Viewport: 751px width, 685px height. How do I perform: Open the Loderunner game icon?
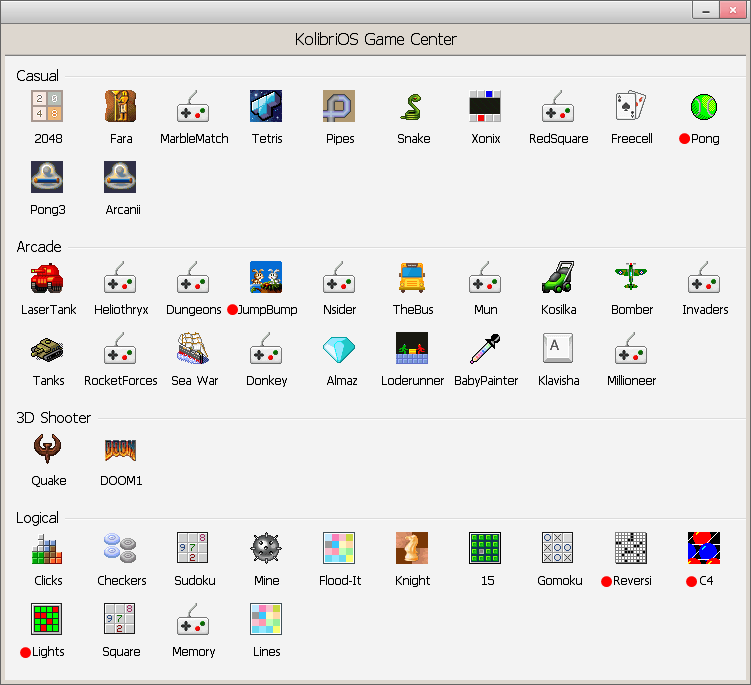point(412,348)
